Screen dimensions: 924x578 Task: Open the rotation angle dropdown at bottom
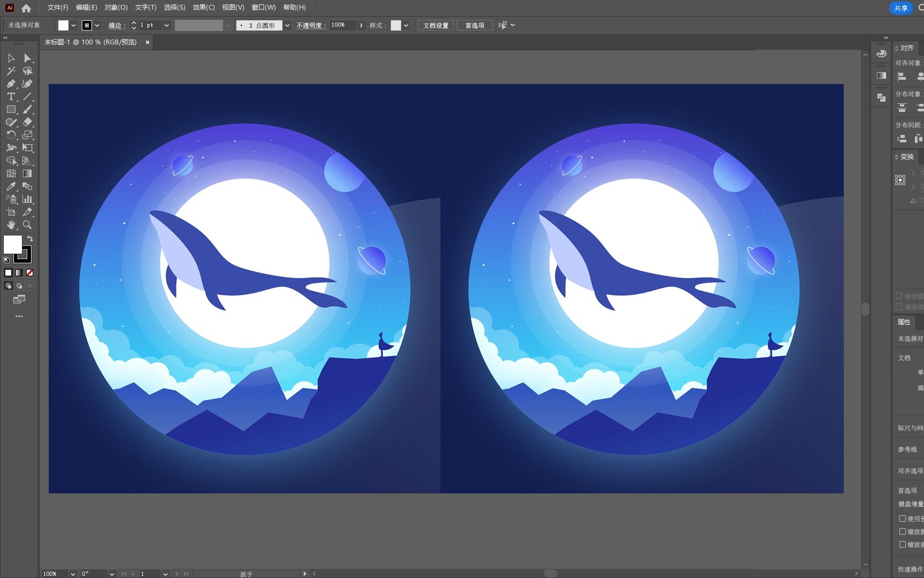pos(112,574)
